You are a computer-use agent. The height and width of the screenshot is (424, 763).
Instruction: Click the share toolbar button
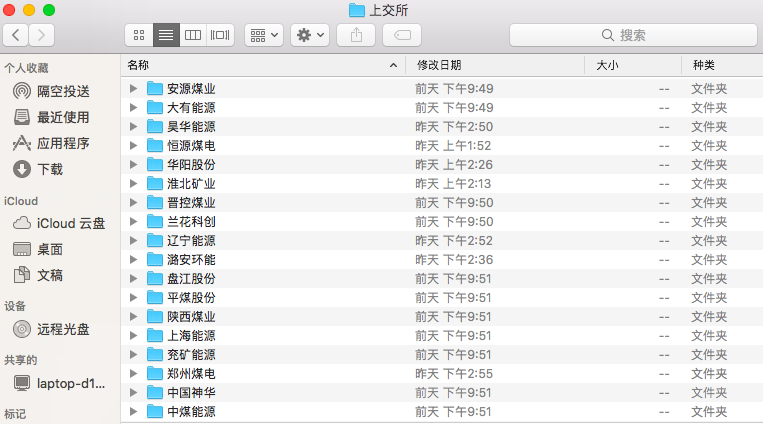356,35
